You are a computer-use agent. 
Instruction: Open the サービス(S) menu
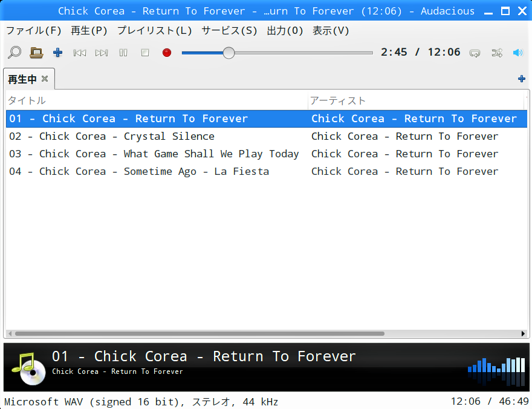pos(229,30)
